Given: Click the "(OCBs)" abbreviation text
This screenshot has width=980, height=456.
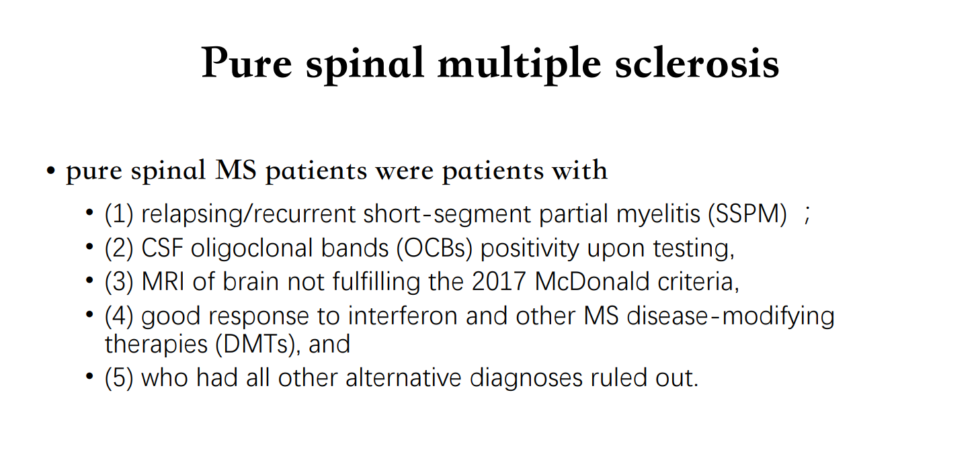Looking at the screenshot, I should [435, 248].
